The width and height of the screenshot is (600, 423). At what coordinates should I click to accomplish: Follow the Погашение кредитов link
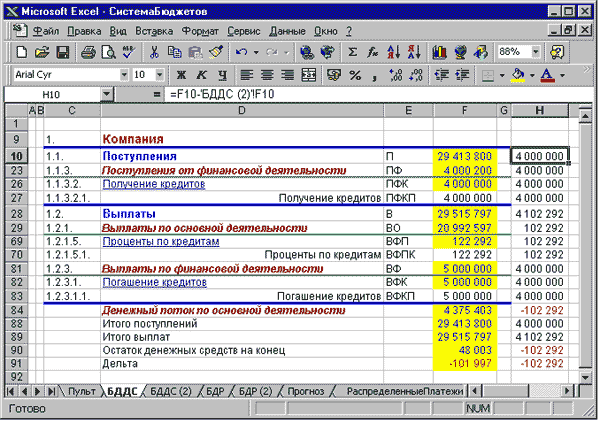(x=155, y=282)
